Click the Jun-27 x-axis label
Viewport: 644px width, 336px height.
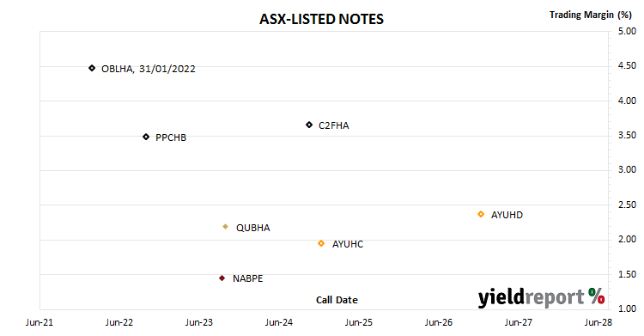pyautogui.click(x=519, y=322)
